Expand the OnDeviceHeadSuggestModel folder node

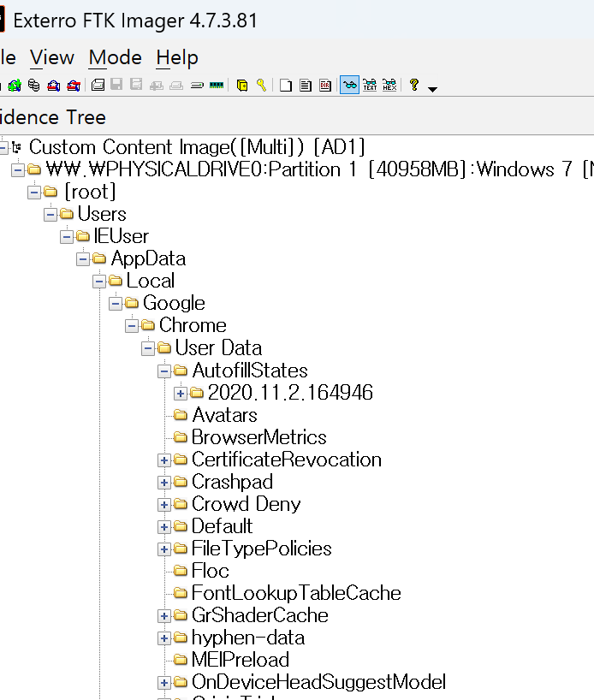point(164,683)
